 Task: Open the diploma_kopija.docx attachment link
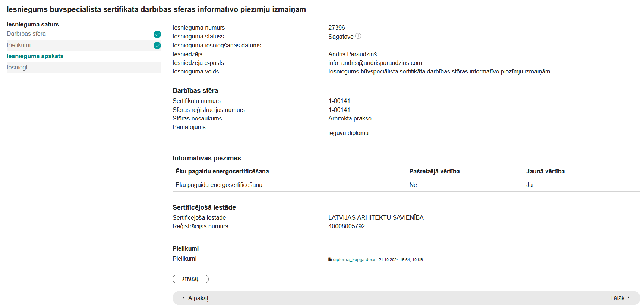click(354, 260)
